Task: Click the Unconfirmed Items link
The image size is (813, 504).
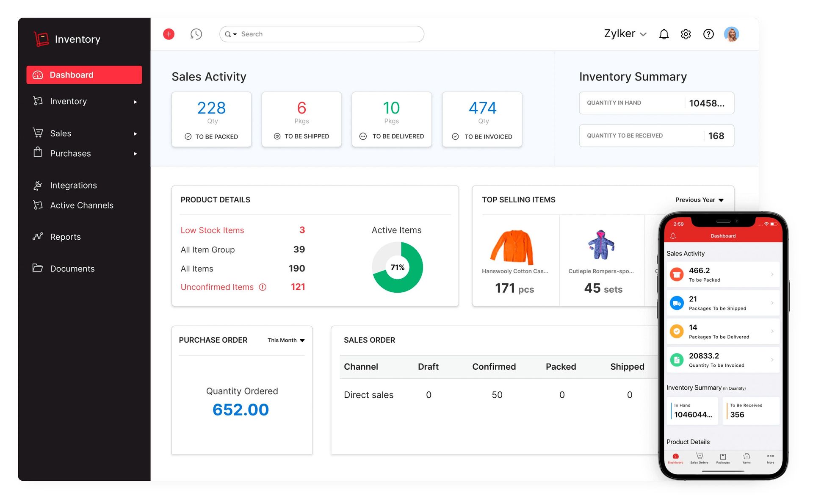Action: click(217, 287)
